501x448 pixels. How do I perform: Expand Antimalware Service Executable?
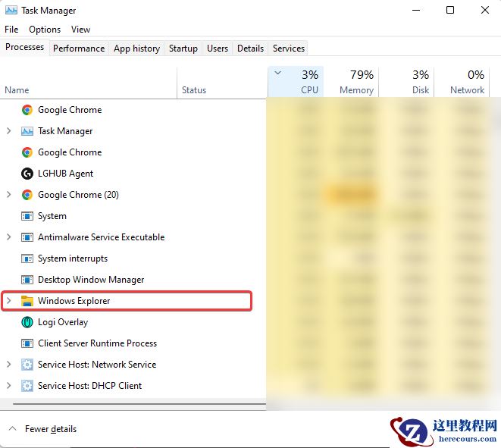(x=9, y=237)
